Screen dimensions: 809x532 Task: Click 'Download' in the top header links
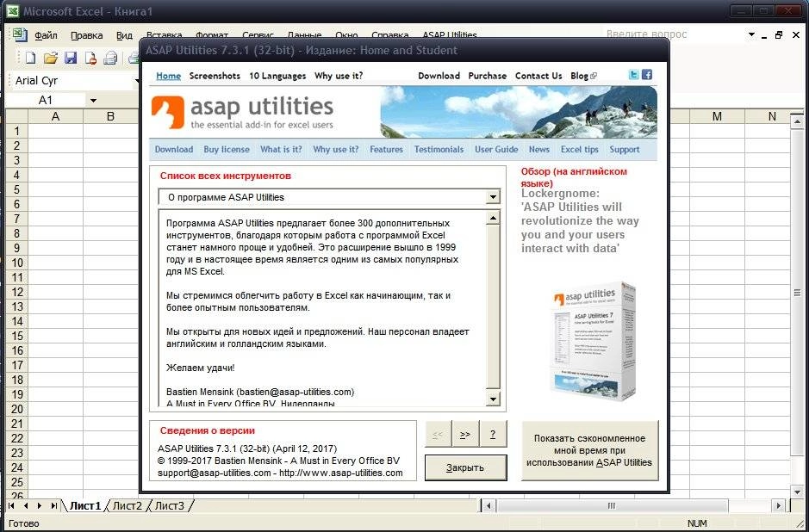point(439,76)
